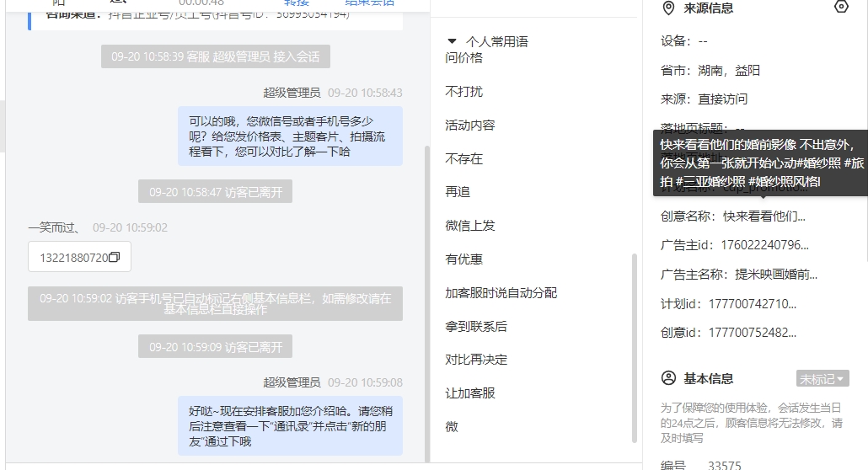Click the 设备 row in source info

point(684,41)
